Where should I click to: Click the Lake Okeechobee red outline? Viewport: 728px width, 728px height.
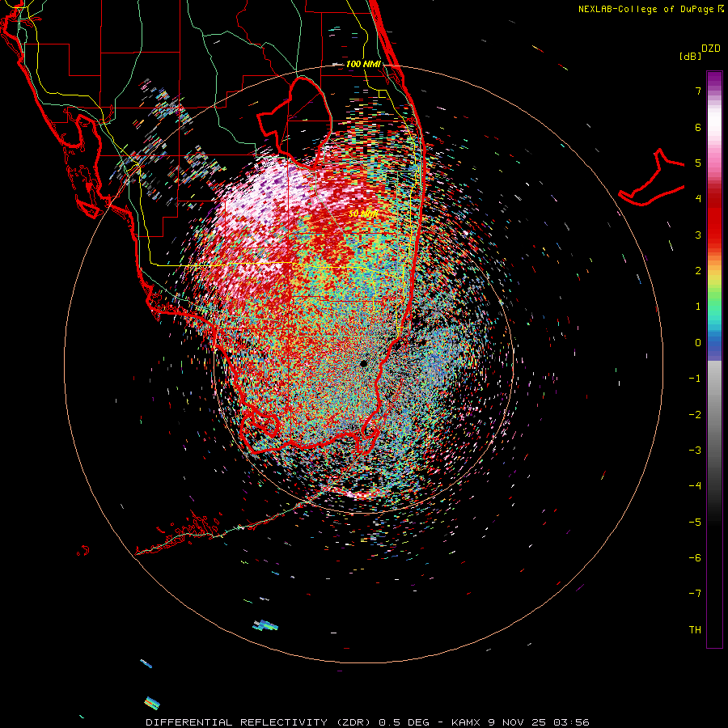tap(294, 121)
